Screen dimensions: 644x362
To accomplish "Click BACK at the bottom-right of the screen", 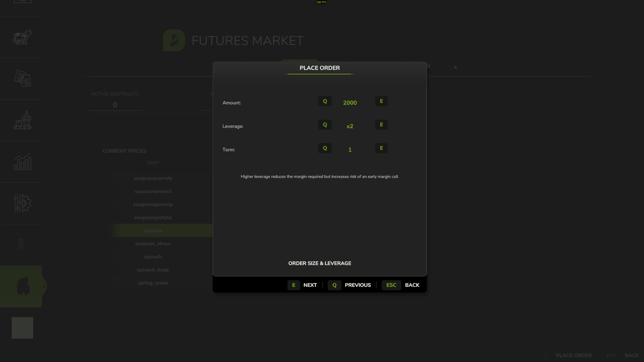I will (632, 355).
